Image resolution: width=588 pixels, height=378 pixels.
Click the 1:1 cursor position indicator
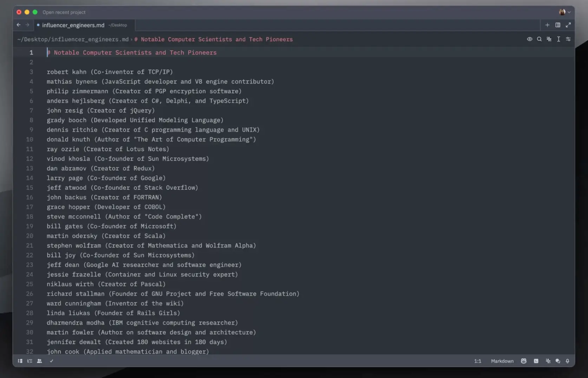tap(477, 361)
